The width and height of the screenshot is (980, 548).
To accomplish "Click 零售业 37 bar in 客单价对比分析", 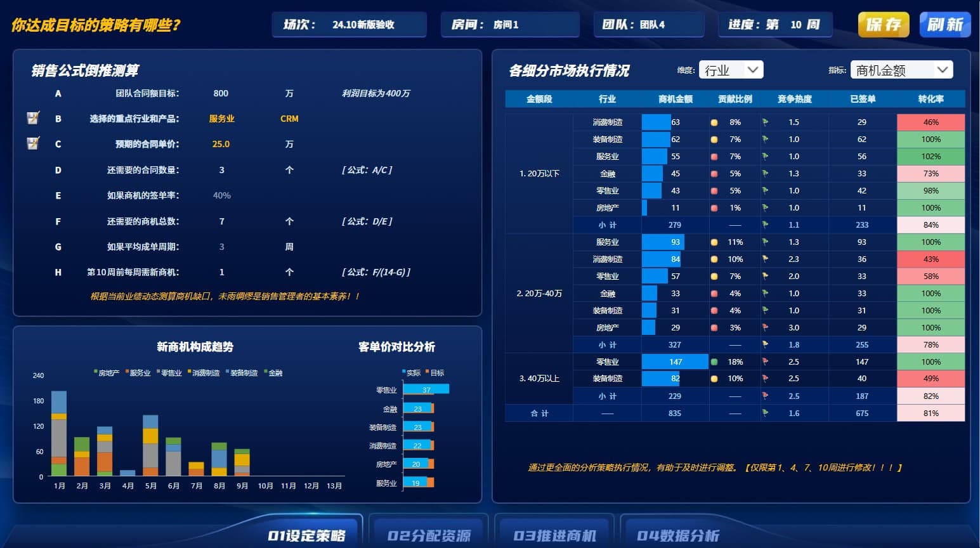I will pos(426,389).
